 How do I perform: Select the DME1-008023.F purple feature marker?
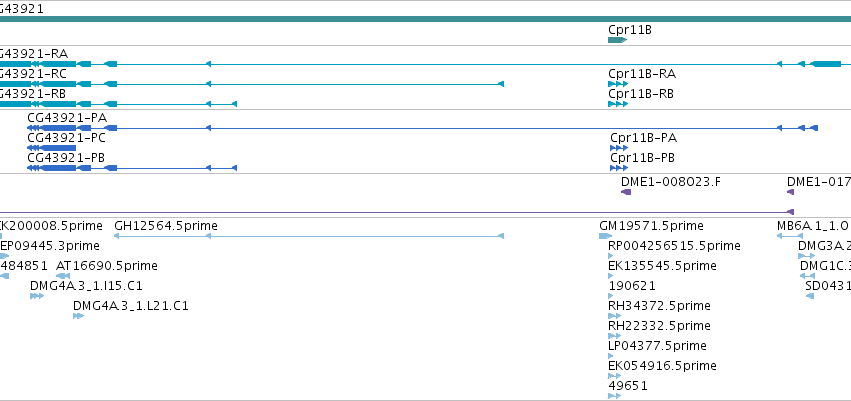(x=626, y=192)
